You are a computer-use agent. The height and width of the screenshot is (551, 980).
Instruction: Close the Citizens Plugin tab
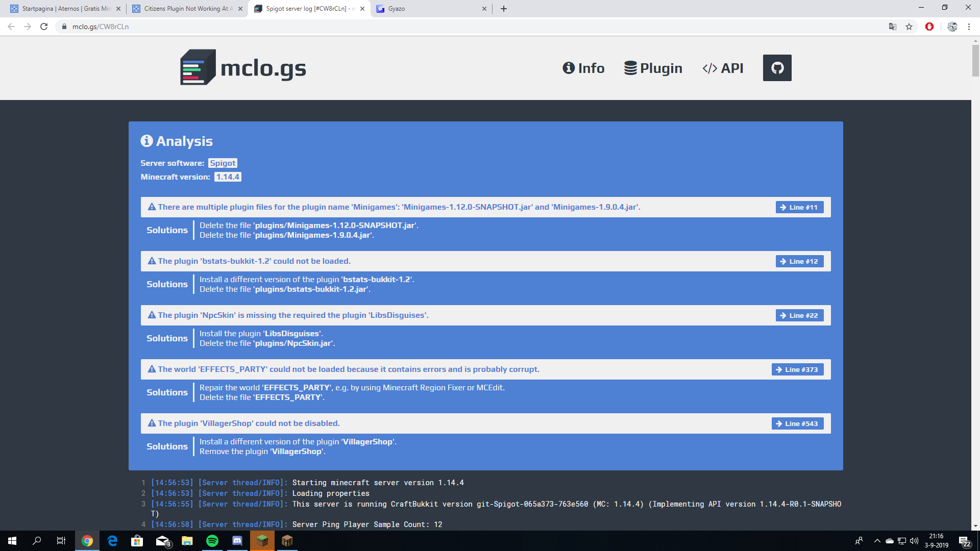click(x=240, y=9)
